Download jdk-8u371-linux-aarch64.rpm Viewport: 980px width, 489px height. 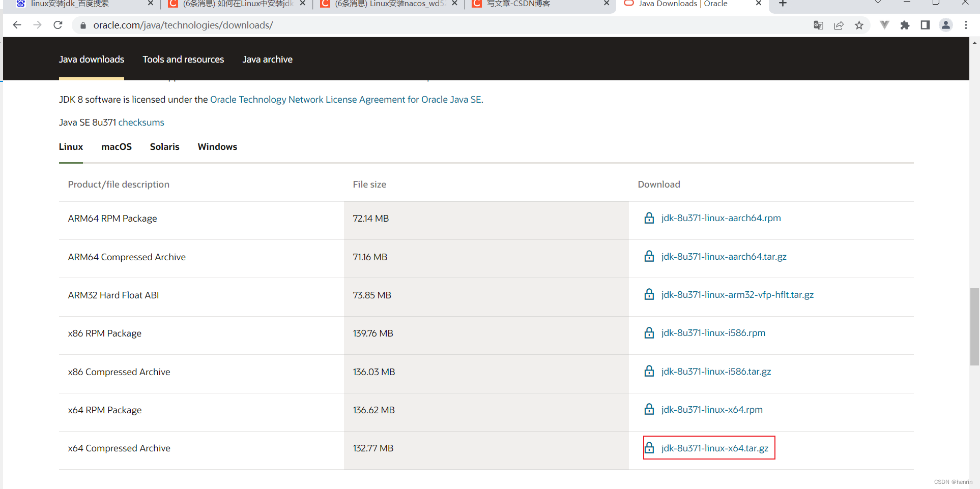(721, 218)
